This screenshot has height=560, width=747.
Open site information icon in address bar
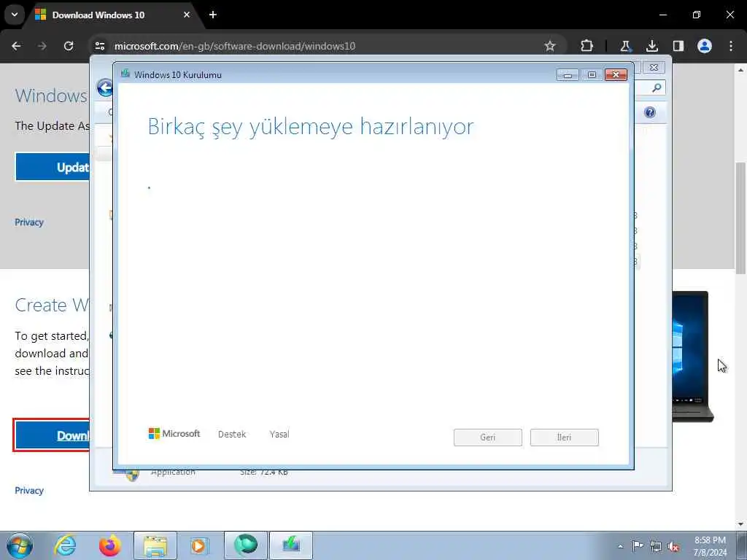100,46
